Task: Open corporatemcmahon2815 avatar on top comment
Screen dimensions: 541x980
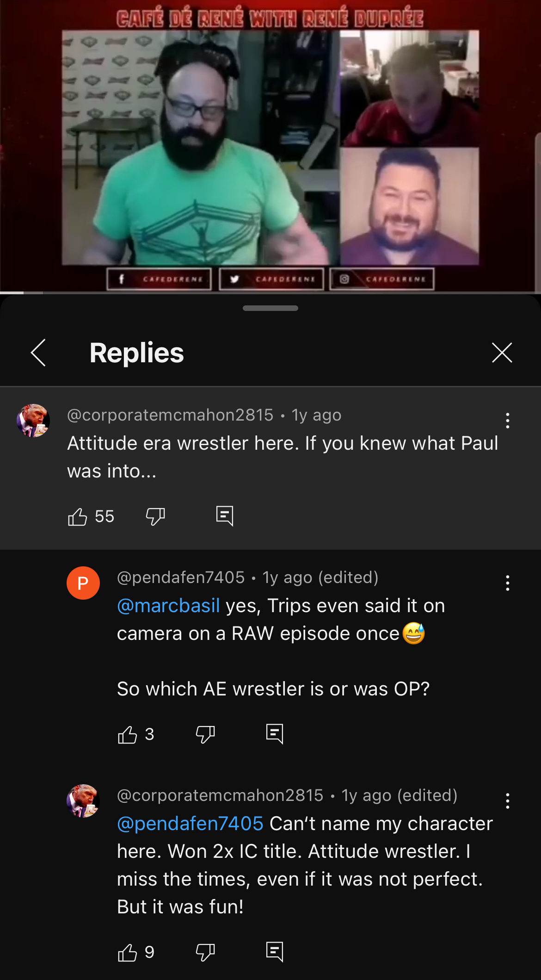Action: (x=33, y=421)
